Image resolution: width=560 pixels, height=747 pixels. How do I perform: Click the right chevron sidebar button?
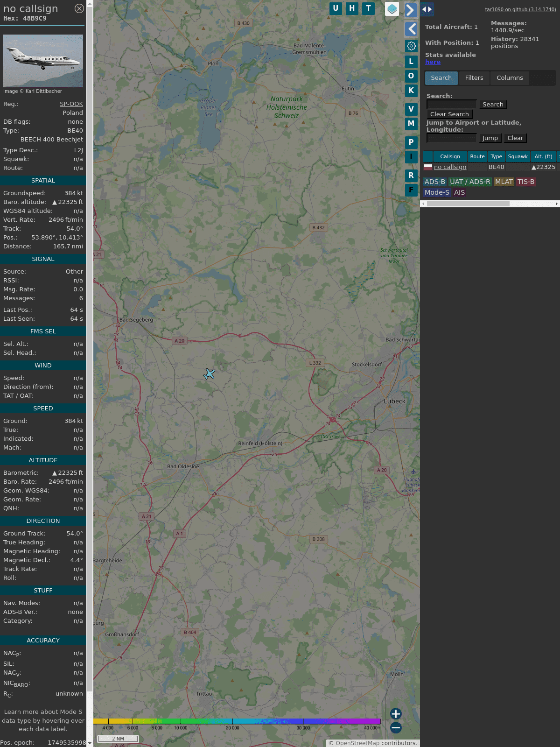(x=411, y=10)
